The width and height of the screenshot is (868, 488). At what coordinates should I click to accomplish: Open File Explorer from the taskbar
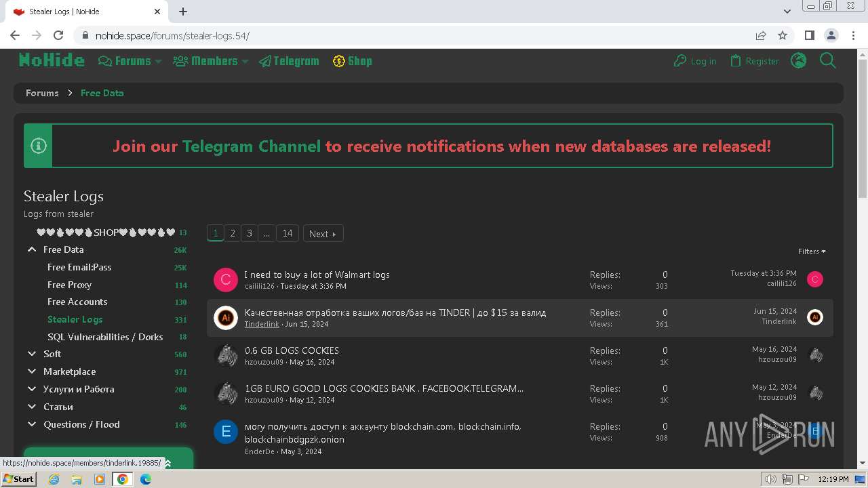coord(77,479)
